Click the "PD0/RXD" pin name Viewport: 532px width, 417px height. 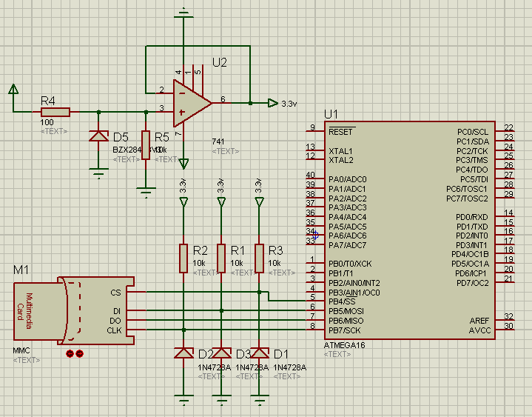click(472, 217)
